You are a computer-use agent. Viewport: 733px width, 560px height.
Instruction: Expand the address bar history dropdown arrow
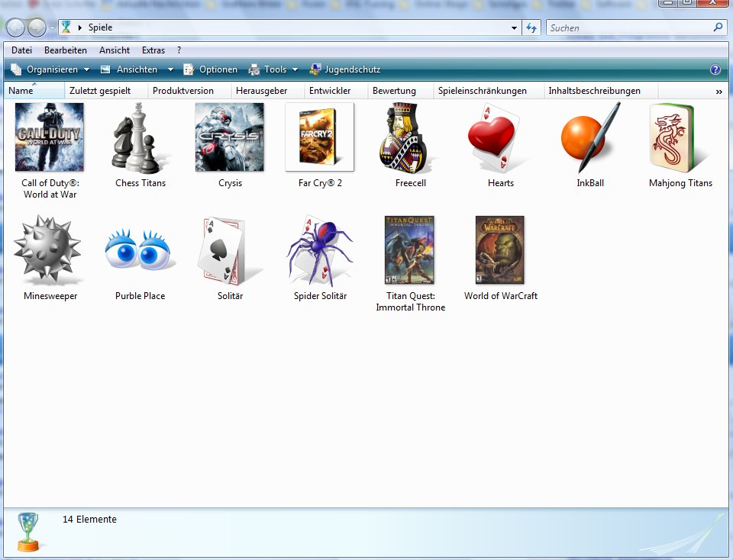point(514,28)
